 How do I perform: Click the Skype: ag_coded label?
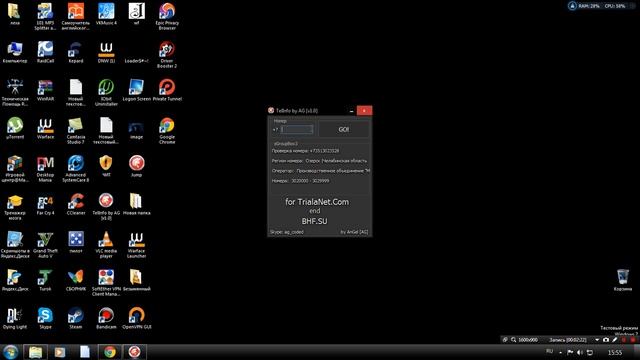(287, 232)
